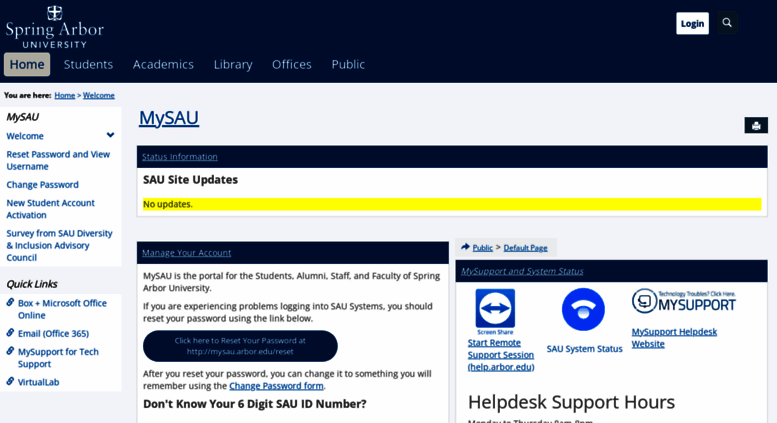777x423 pixels.
Task: Open Change Password sidebar link
Action: (x=42, y=185)
